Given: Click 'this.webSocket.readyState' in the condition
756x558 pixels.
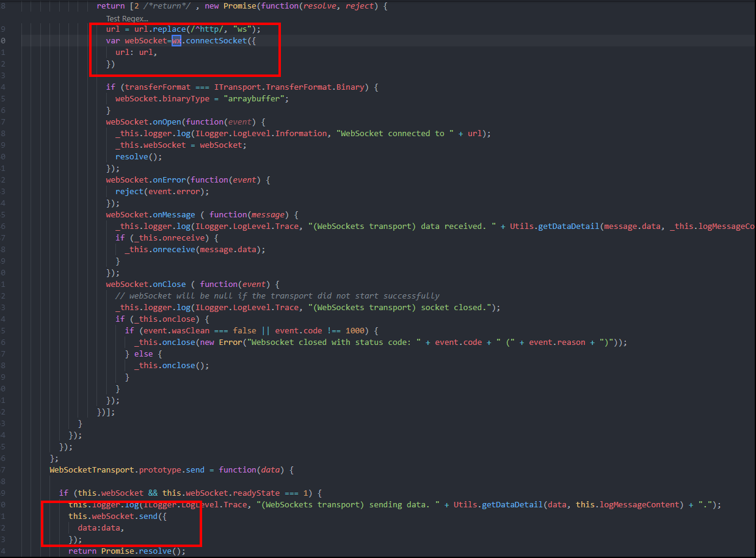Looking at the screenshot, I should point(221,493).
